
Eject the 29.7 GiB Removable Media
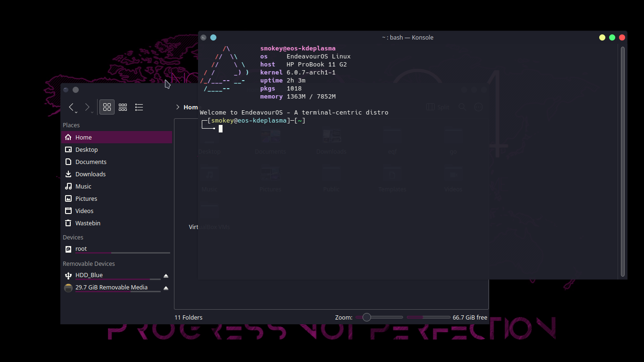click(165, 288)
